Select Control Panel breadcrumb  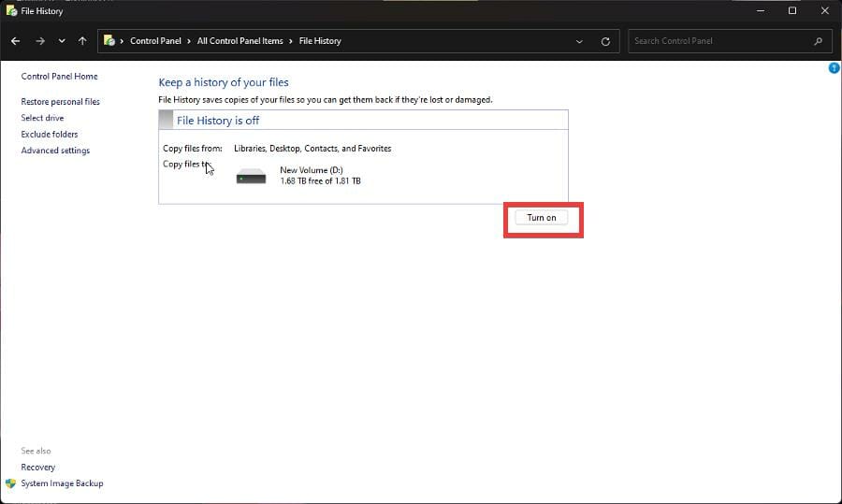pyautogui.click(x=155, y=41)
